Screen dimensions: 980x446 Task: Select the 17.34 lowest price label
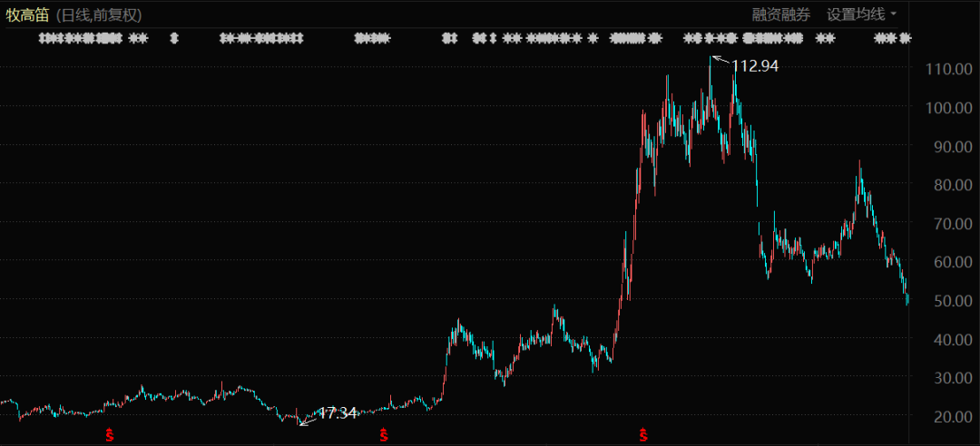click(337, 413)
